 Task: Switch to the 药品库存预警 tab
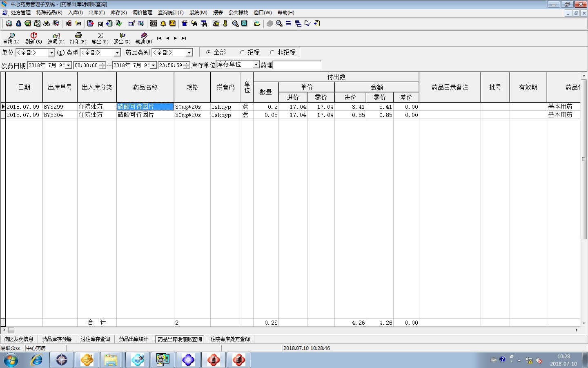[x=57, y=339]
